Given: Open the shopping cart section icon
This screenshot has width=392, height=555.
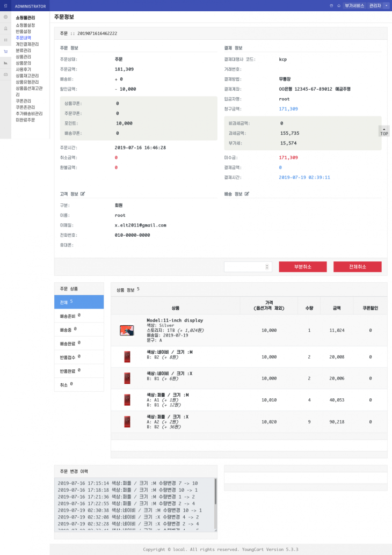Looking at the screenshot, I should (x=6, y=52).
